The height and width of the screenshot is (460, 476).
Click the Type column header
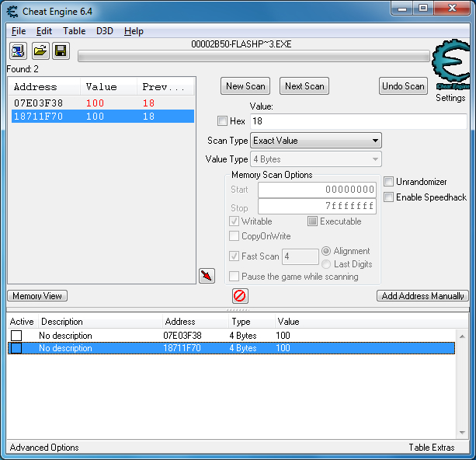252,322
